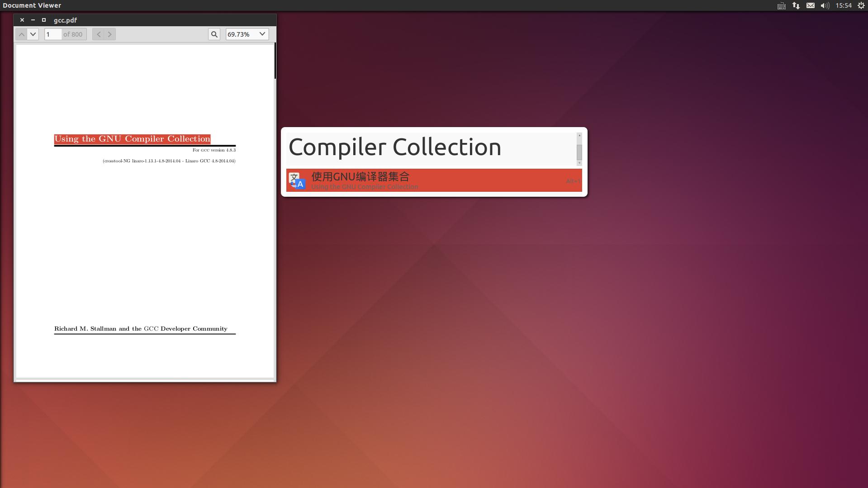
Task: Maximize the gcc.pdf window
Action: 44,20
